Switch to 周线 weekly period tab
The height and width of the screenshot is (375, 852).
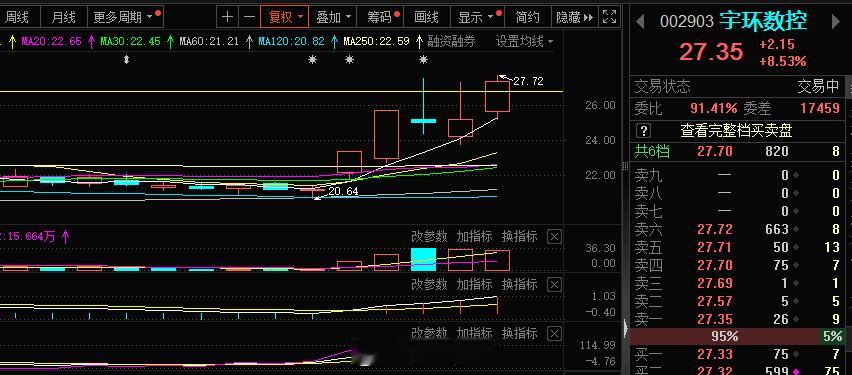click(x=17, y=17)
